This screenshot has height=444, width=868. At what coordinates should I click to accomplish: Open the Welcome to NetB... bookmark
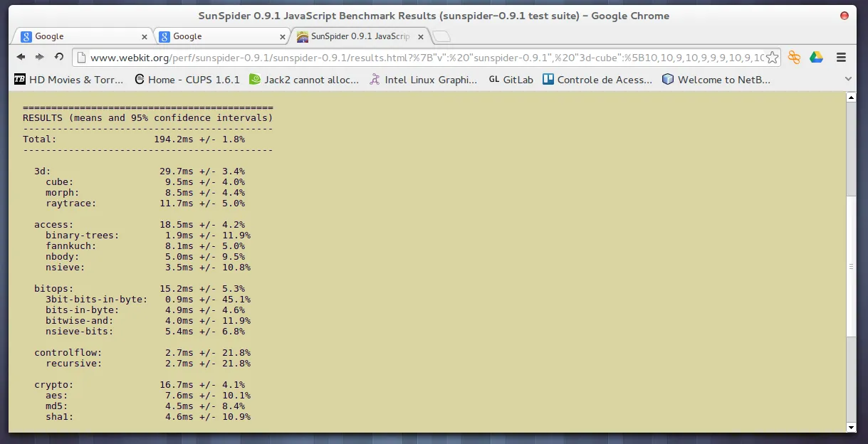click(x=716, y=80)
